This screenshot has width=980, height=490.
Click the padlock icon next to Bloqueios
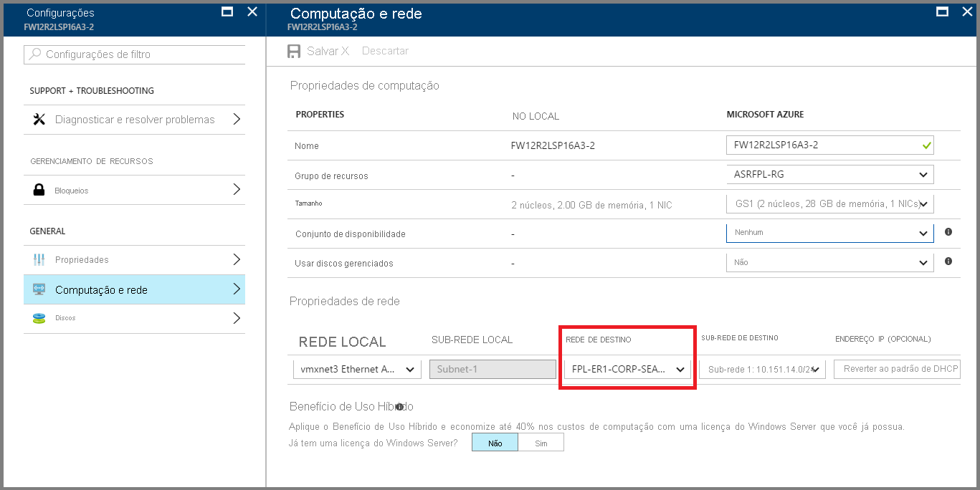tap(39, 190)
